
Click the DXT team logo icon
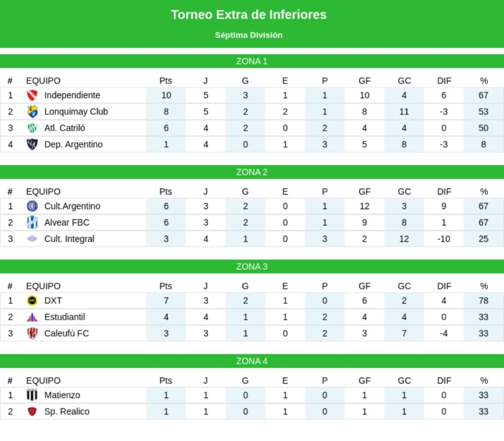coord(32,301)
